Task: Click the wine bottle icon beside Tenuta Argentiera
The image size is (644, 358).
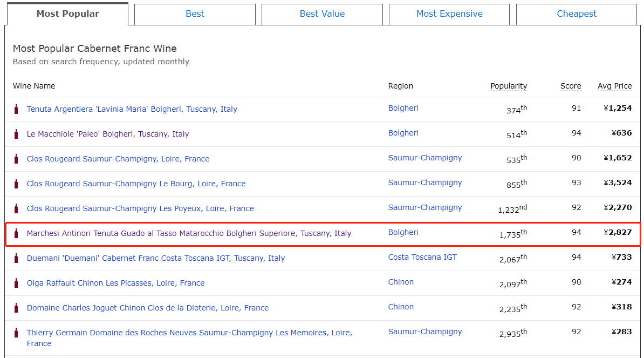Action: [16, 109]
